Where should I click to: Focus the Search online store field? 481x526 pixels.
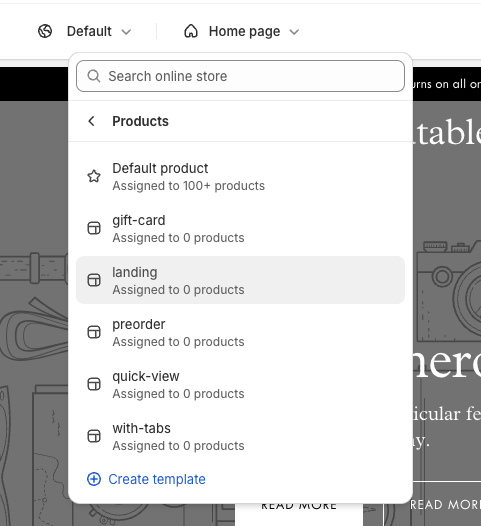click(x=240, y=76)
